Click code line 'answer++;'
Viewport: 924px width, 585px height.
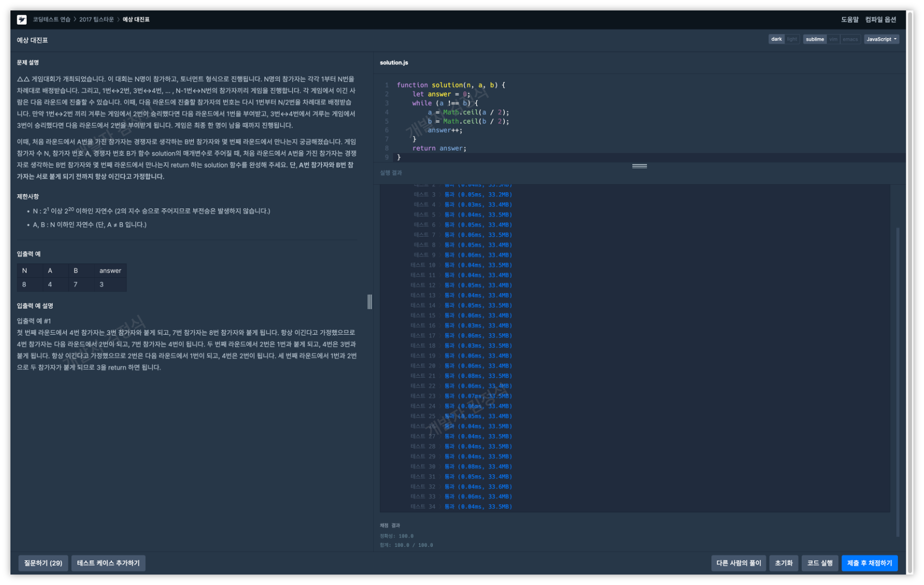point(445,130)
